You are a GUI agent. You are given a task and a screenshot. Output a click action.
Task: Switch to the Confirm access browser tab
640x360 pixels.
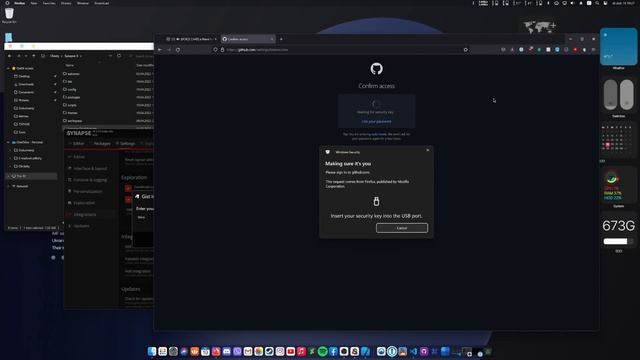(248, 39)
